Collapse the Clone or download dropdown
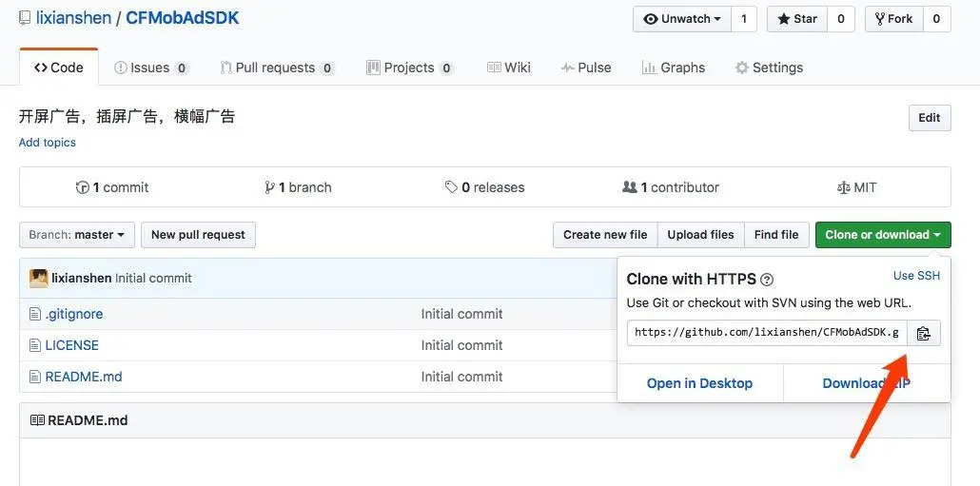Screen dimensions: 980x486 pyautogui.click(x=883, y=235)
